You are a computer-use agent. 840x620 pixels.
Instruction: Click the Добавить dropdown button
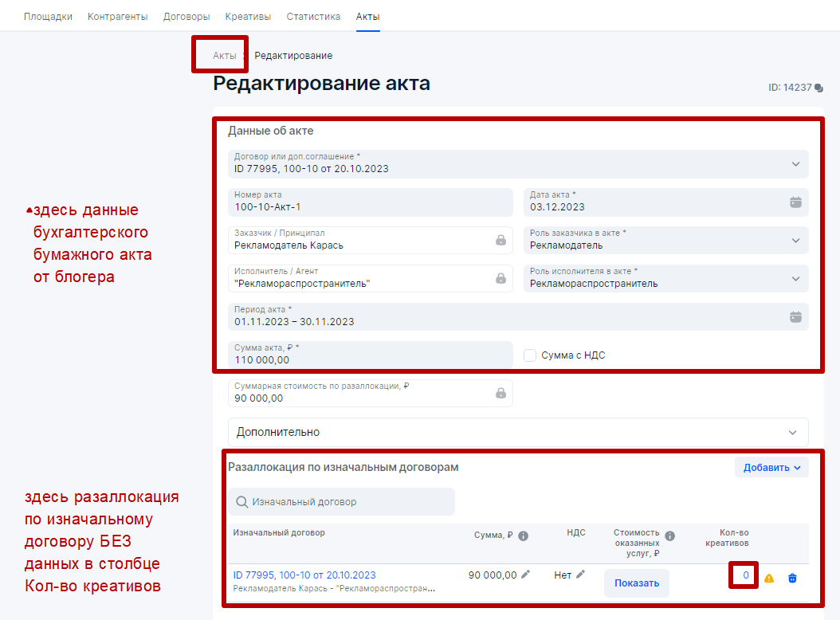coord(771,468)
